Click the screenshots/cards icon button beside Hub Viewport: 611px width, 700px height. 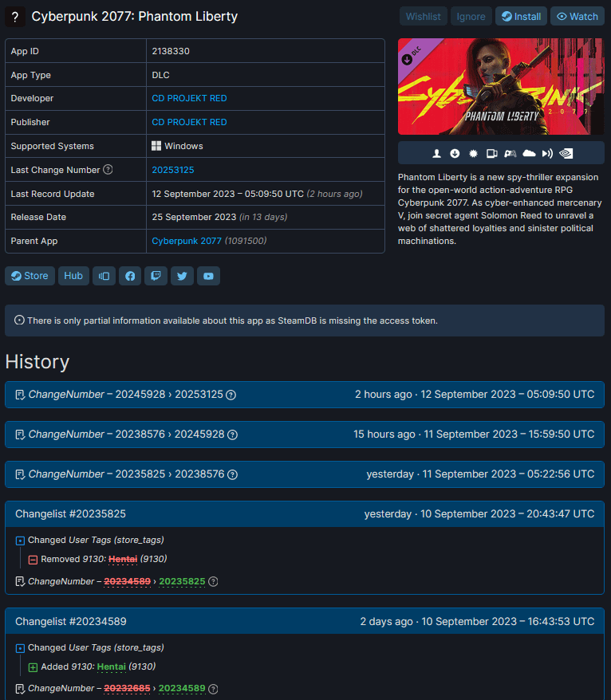[x=104, y=276]
